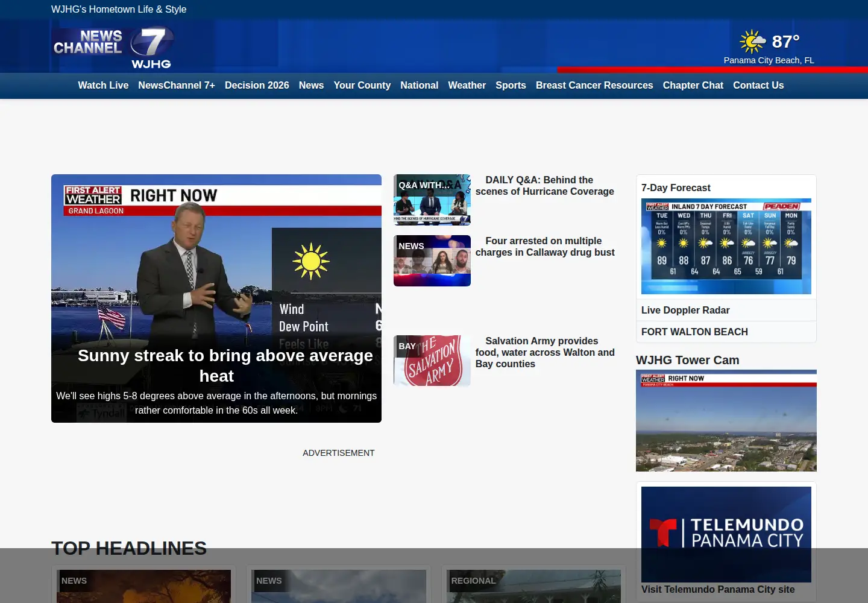Click the sunny weather icon beside 87°
The image size is (868, 603).
pyautogui.click(x=752, y=42)
